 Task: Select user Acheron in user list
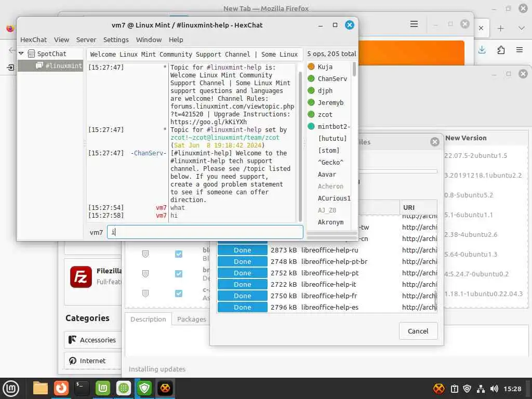(330, 187)
